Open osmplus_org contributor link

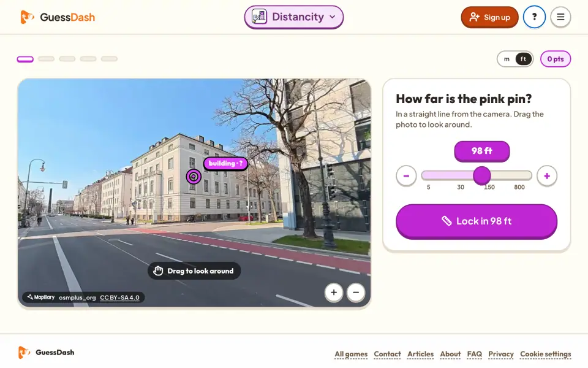tap(77, 297)
